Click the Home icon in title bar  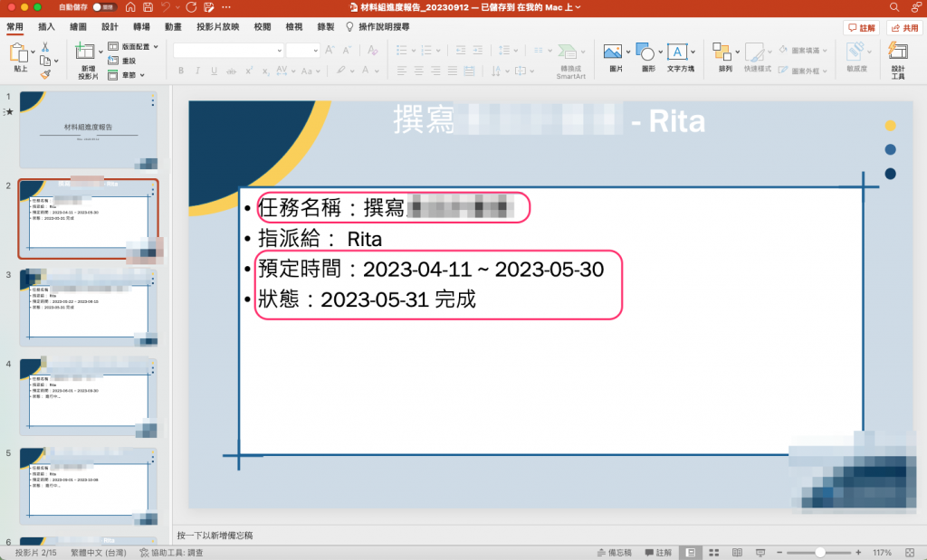pos(130,7)
